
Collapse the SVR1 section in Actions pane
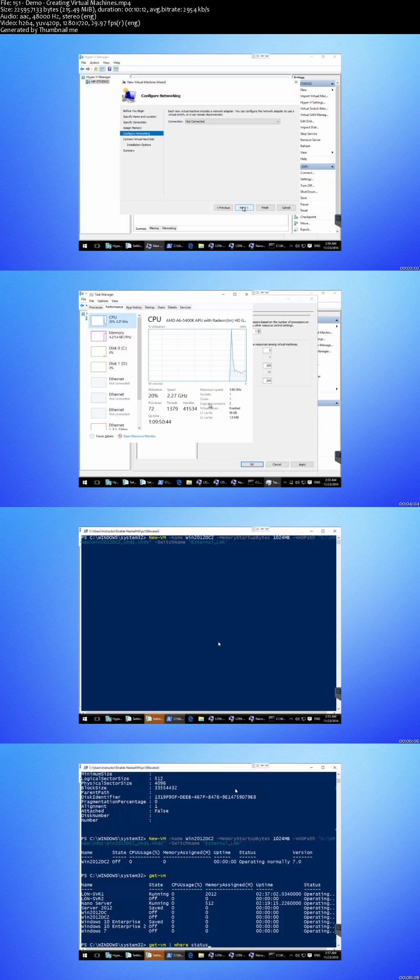click(332, 167)
